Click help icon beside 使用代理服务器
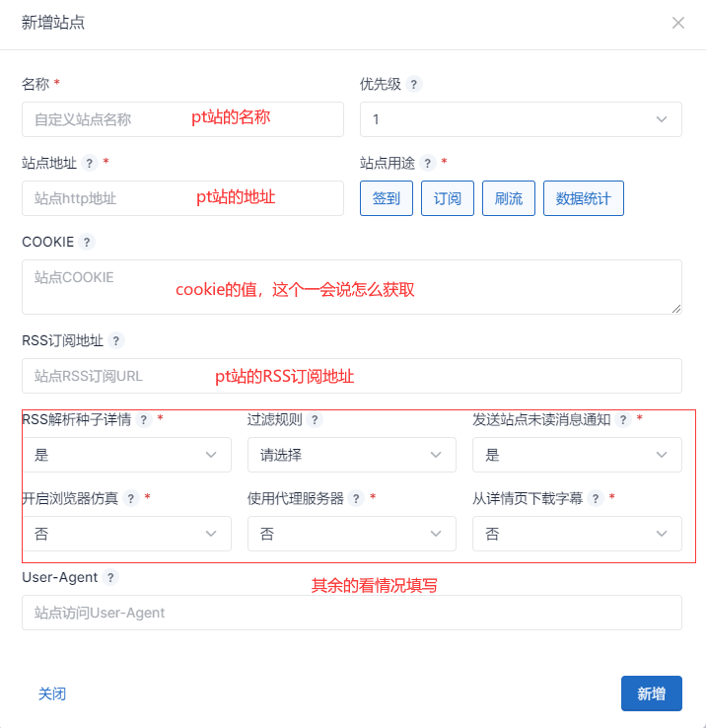This screenshot has width=706, height=728. click(x=357, y=498)
